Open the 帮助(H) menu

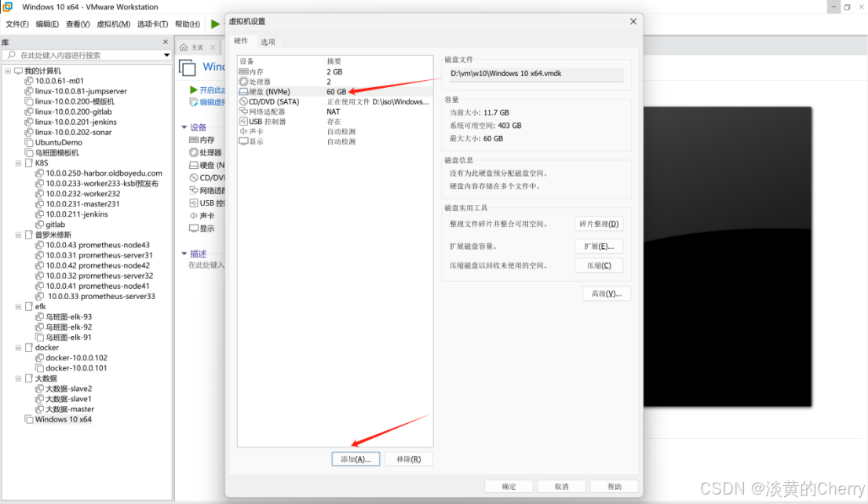pos(187,24)
